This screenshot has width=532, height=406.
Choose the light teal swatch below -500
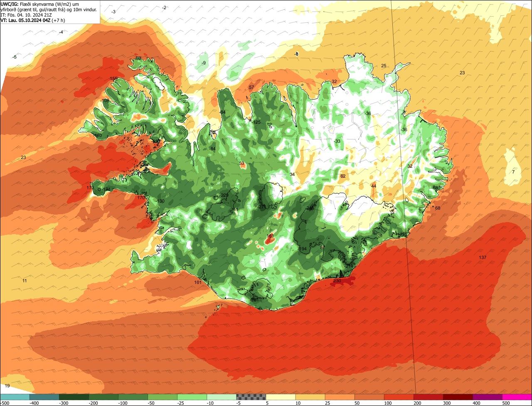[15, 397]
